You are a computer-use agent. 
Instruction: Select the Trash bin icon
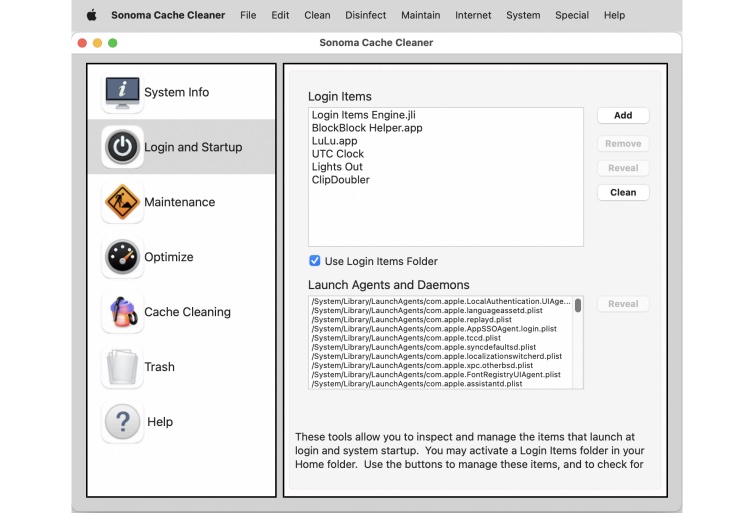point(123,367)
